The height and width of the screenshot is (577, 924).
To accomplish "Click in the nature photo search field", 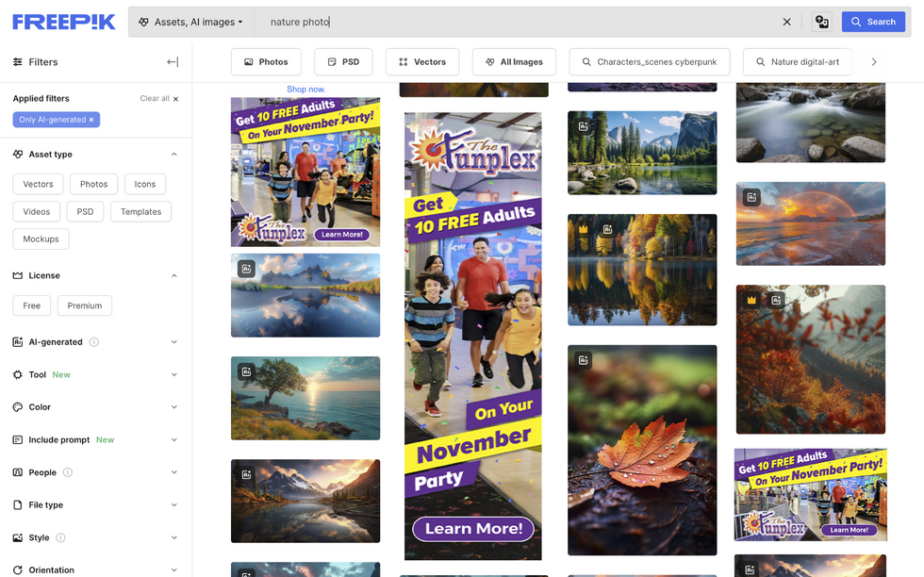I will (519, 22).
